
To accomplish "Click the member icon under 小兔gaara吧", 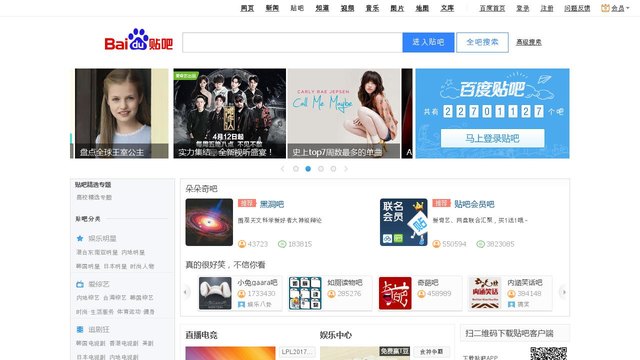I will [x=241, y=294].
